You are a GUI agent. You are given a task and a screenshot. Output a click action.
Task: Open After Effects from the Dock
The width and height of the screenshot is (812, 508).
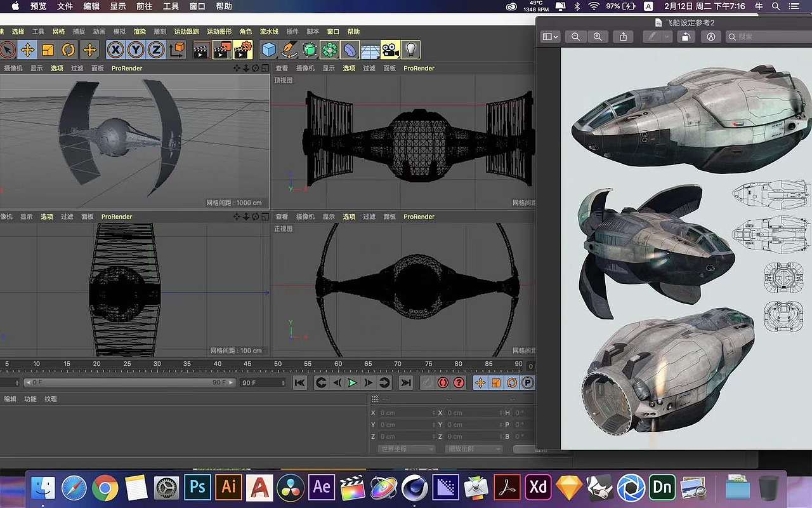click(x=322, y=487)
